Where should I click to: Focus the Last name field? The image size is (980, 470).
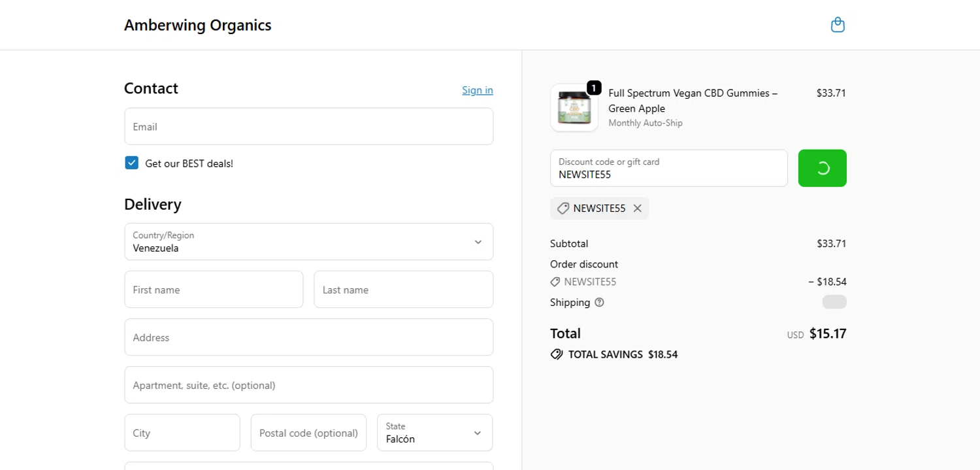(403, 290)
